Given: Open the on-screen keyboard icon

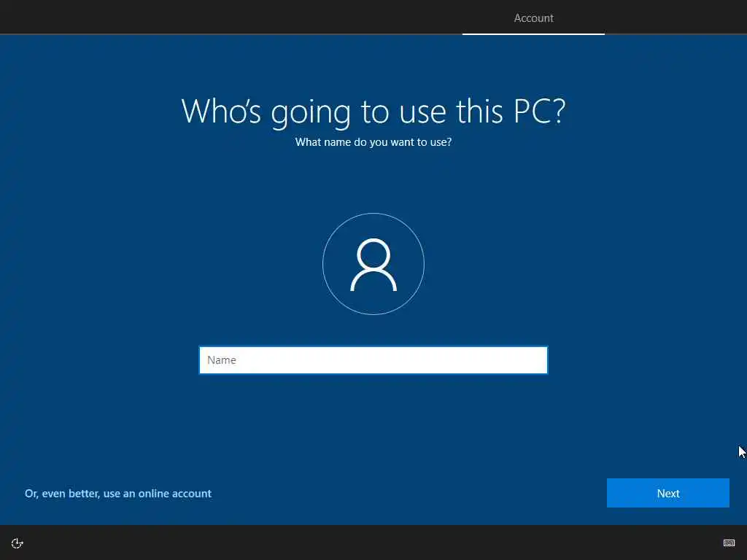Looking at the screenshot, I should pos(729,542).
